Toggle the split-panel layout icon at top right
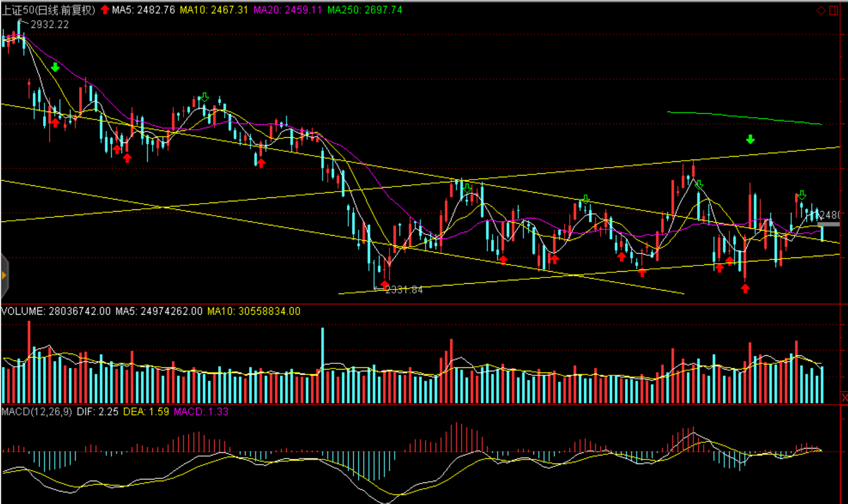 (x=833, y=10)
